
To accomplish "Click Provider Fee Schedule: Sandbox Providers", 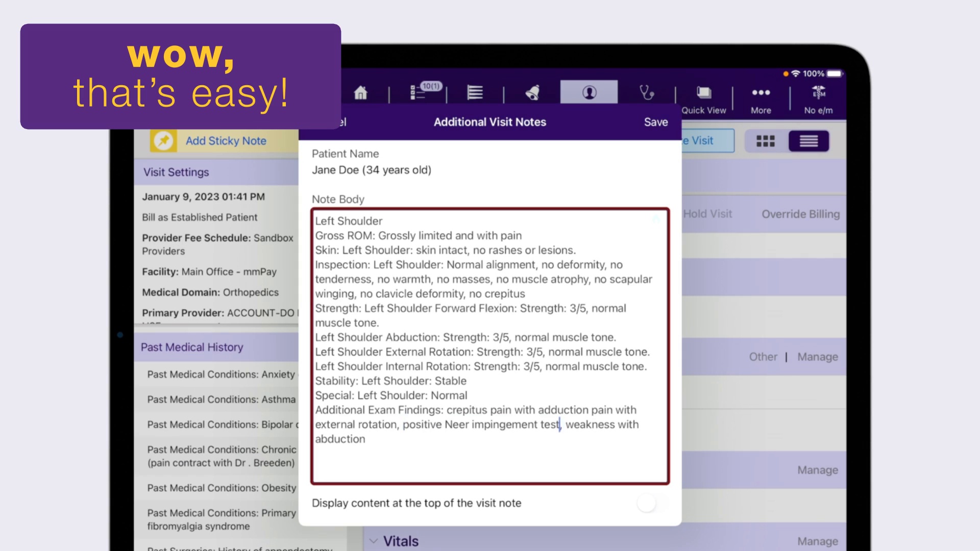I will [x=217, y=244].
